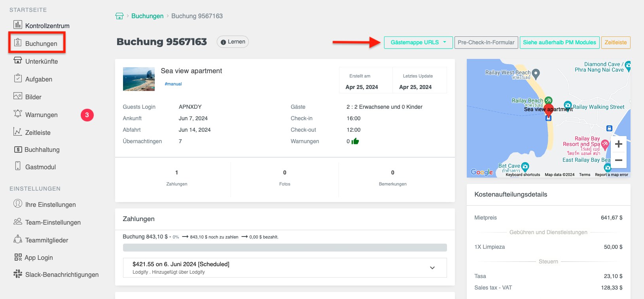Click the App Login QR code icon
Viewport: 644px width, 299px height.
coord(18,257)
